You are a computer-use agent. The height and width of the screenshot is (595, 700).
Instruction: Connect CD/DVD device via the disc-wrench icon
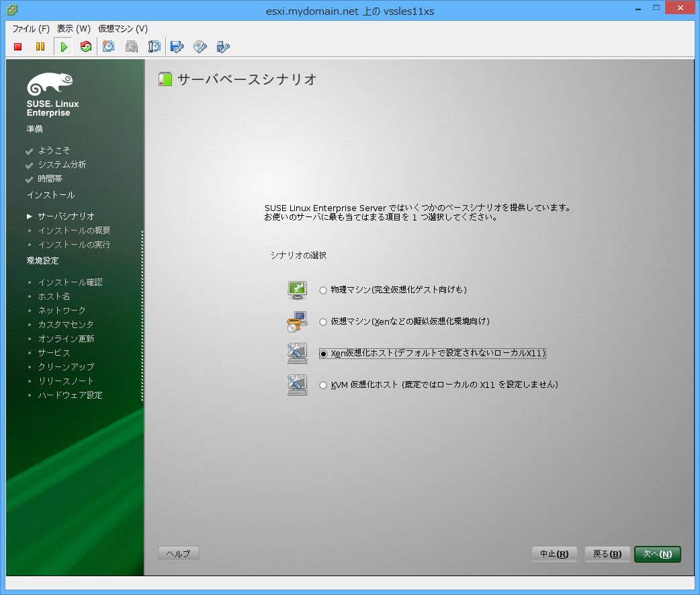click(x=200, y=47)
